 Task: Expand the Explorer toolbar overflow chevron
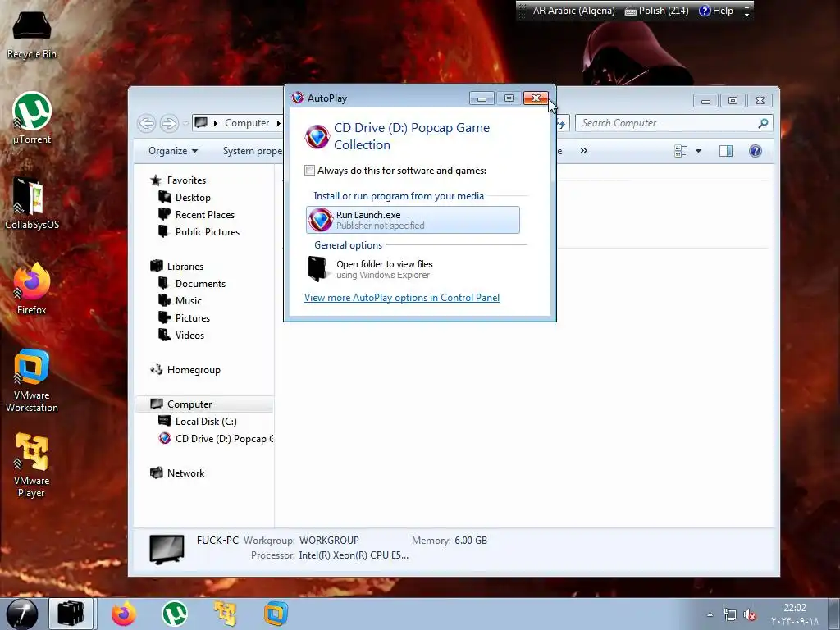[584, 151]
